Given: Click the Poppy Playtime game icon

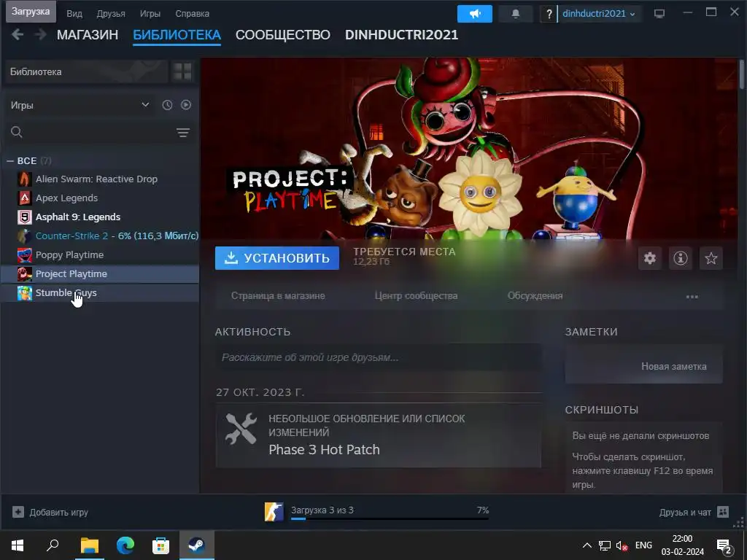Looking at the screenshot, I should click(24, 254).
